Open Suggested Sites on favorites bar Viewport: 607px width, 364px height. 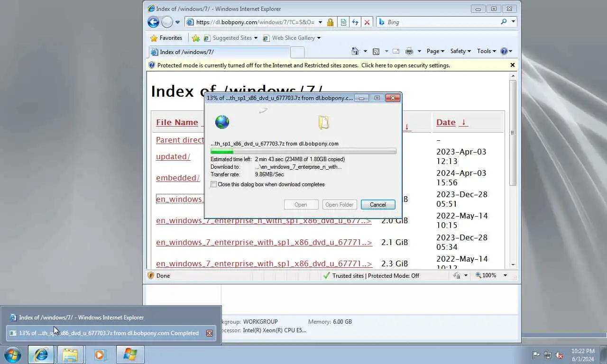230,38
